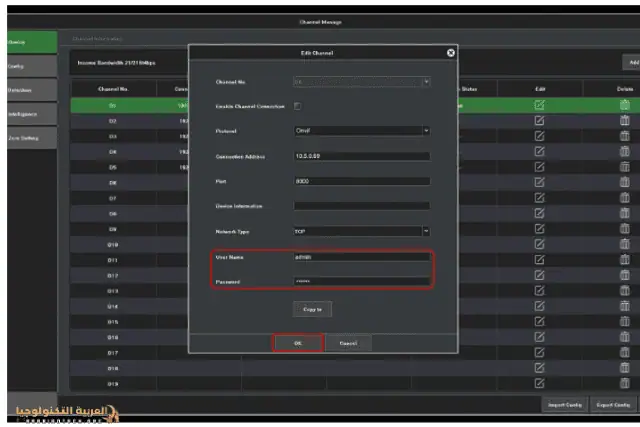Switch to the Device sidebar tab
Screen dimensions: 640x427
[32, 42]
